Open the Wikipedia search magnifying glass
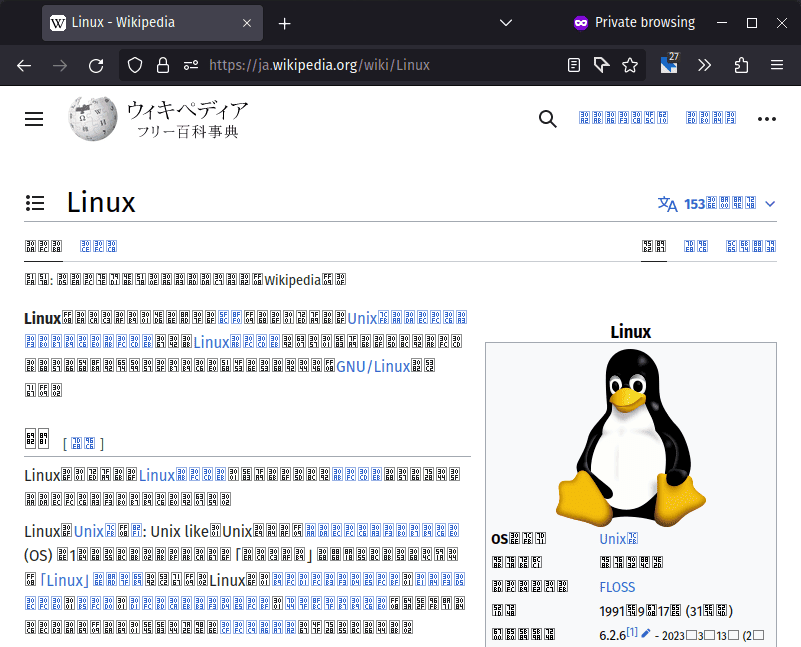The width and height of the screenshot is (801, 647). [x=547, y=118]
